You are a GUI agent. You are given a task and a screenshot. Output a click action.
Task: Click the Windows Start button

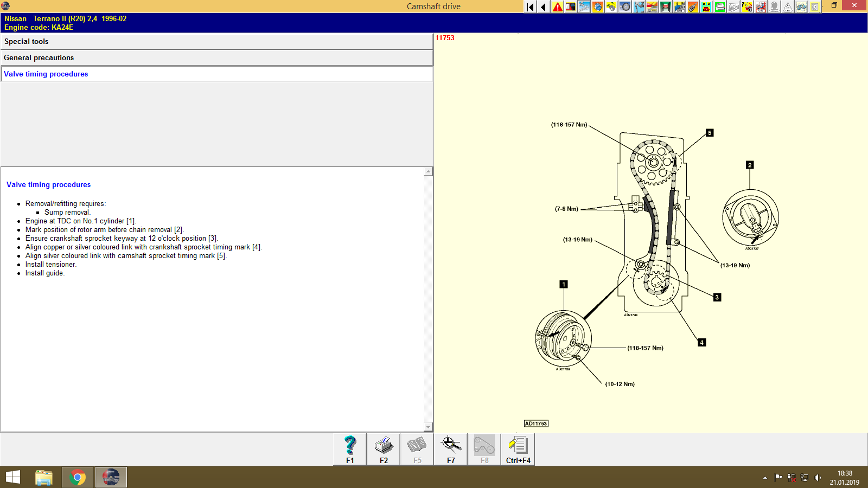(x=12, y=477)
